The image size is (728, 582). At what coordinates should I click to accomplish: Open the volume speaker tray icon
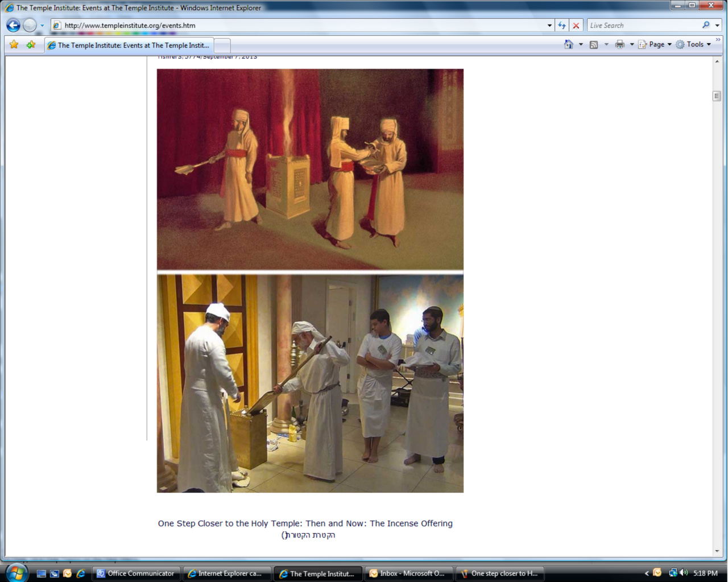(x=684, y=573)
